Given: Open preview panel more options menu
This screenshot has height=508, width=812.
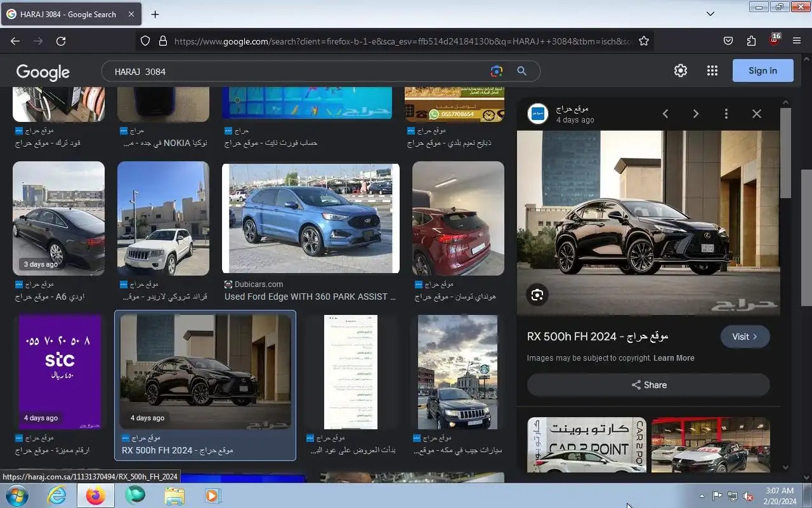Looking at the screenshot, I should click(x=726, y=114).
